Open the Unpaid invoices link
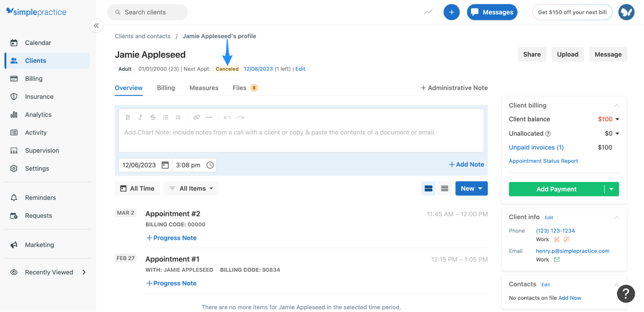Image resolution: width=644 pixels, height=312 pixels. click(536, 147)
